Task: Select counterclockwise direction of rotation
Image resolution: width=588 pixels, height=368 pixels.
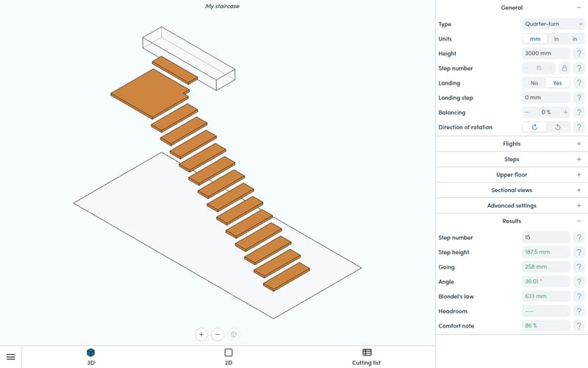Action: [558, 127]
